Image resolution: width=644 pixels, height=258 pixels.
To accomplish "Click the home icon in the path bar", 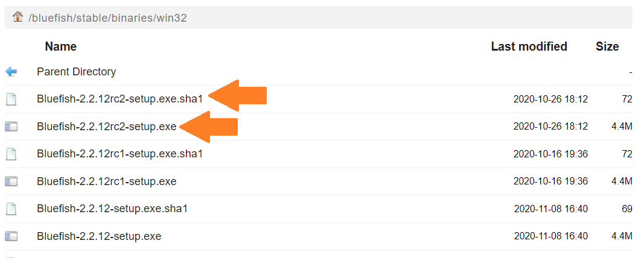I will (x=18, y=17).
